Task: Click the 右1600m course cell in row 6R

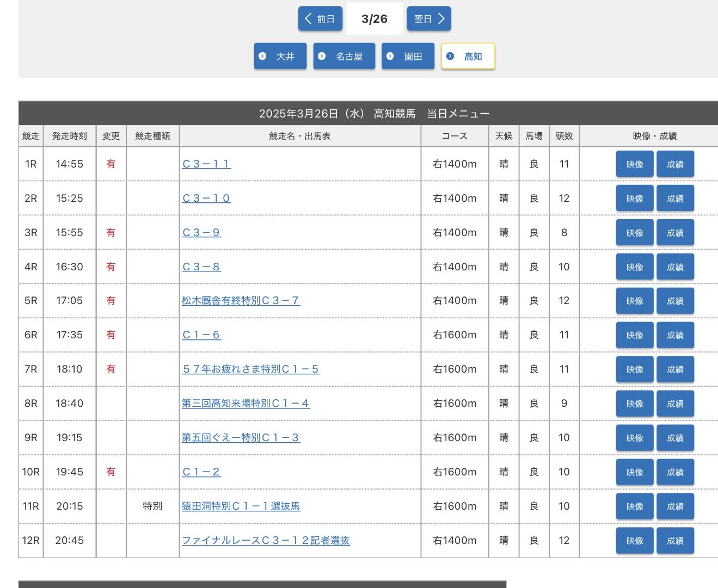Action: 455,335
